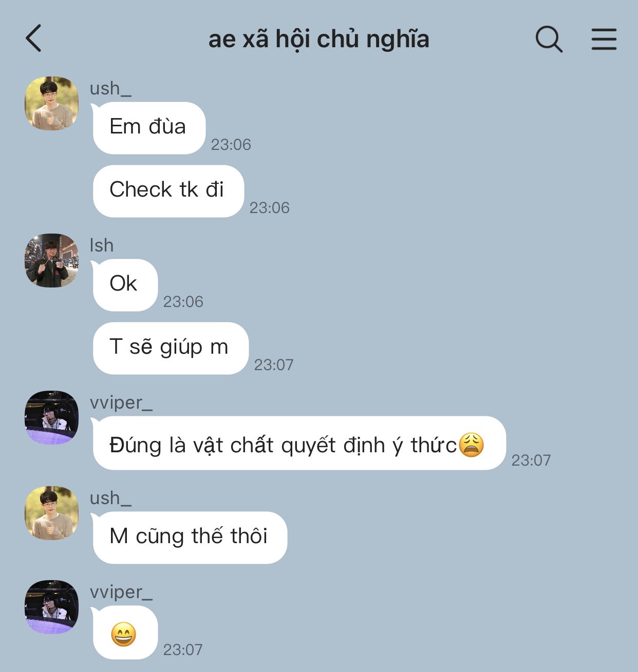Tap the ush_ username above Em đùa
The width and height of the screenshot is (638, 672).
(110, 88)
